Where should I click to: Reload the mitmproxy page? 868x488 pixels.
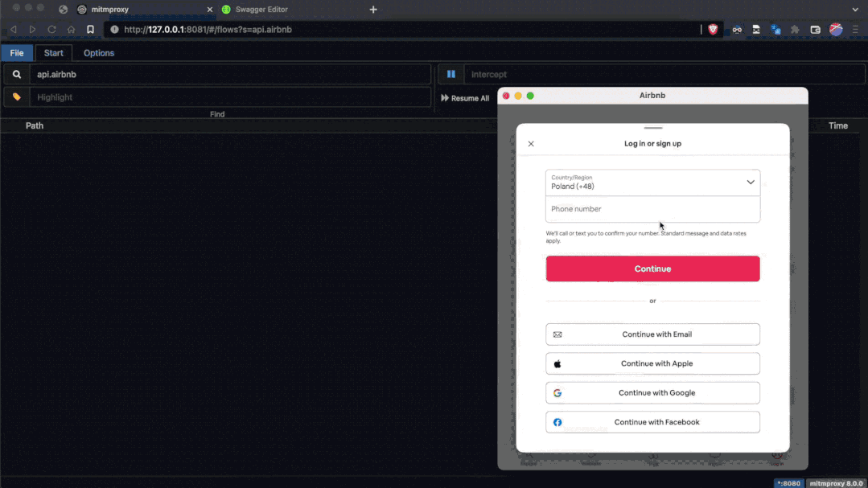pos(52,29)
